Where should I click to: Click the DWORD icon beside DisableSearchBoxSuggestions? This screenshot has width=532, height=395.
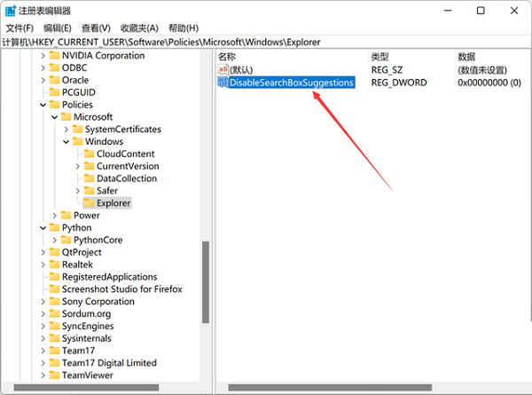pos(223,83)
